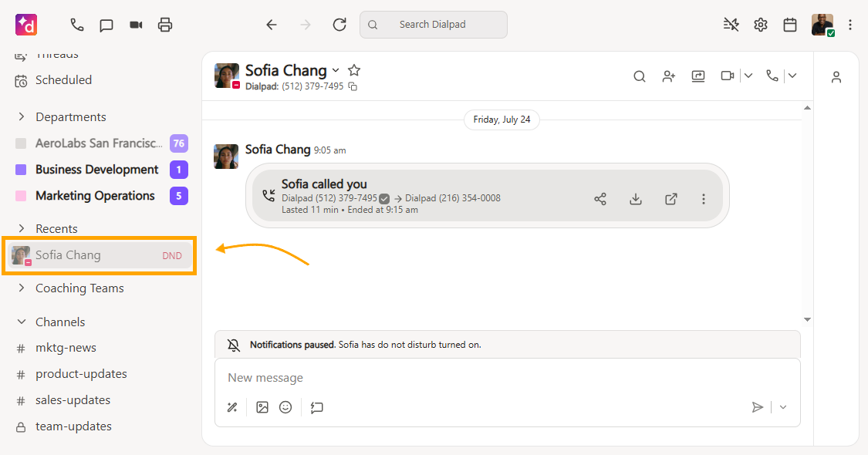Expand the Recents section
The height and width of the screenshot is (455, 868).
pos(22,228)
